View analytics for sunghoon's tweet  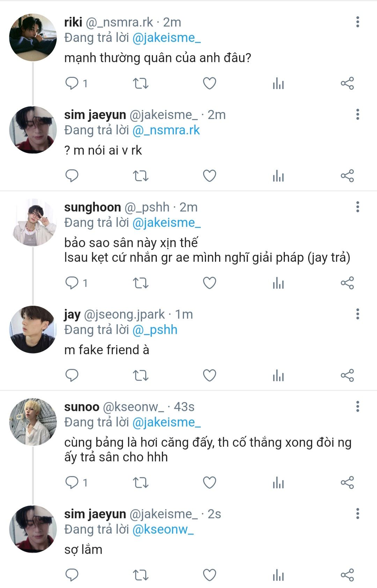pyautogui.click(x=278, y=283)
